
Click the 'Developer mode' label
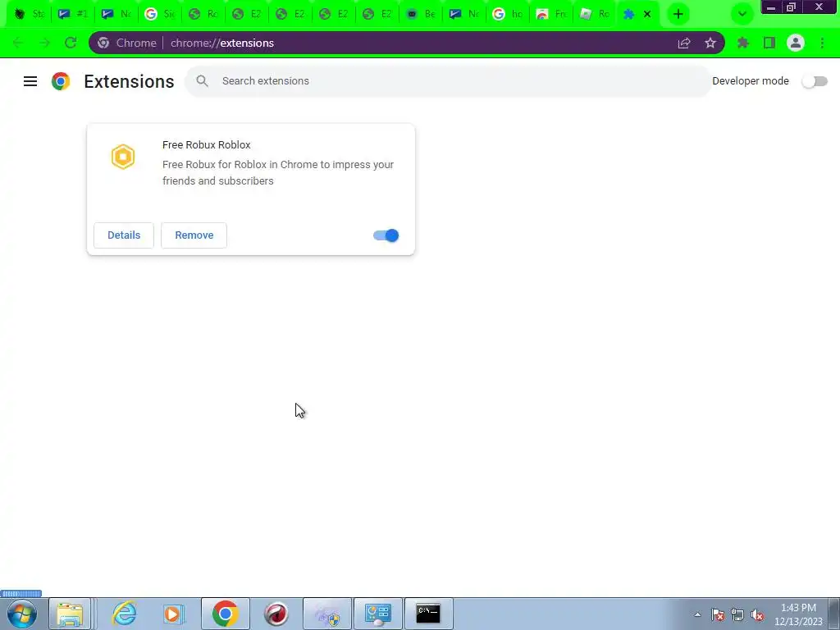(750, 81)
